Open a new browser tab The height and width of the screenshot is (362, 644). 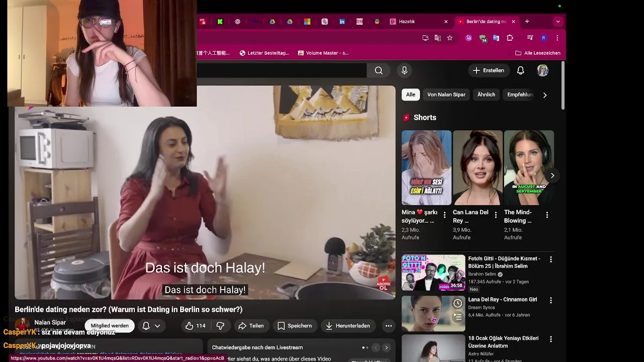(x=527, y=22)
